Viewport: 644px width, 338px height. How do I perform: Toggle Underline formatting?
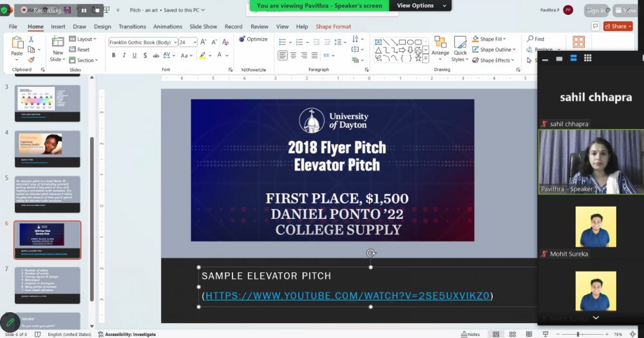pyautogui.click(x=135, y=55)
